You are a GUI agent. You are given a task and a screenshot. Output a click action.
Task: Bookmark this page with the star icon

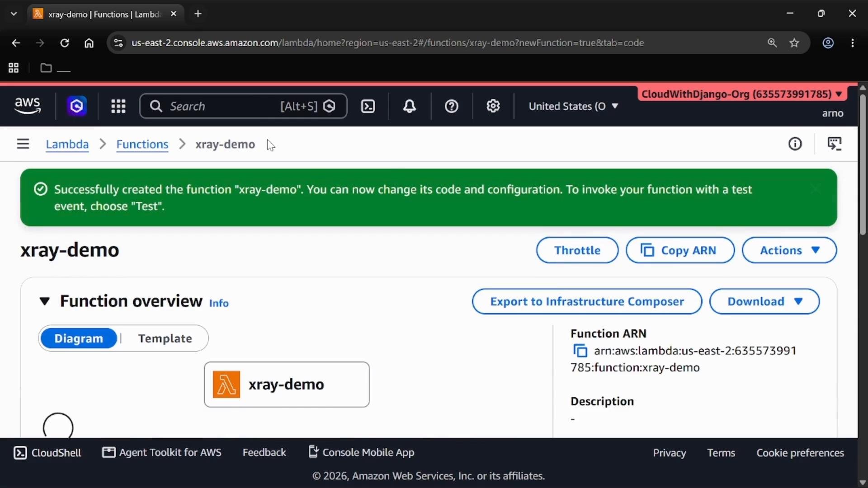[x=794, y=43]
